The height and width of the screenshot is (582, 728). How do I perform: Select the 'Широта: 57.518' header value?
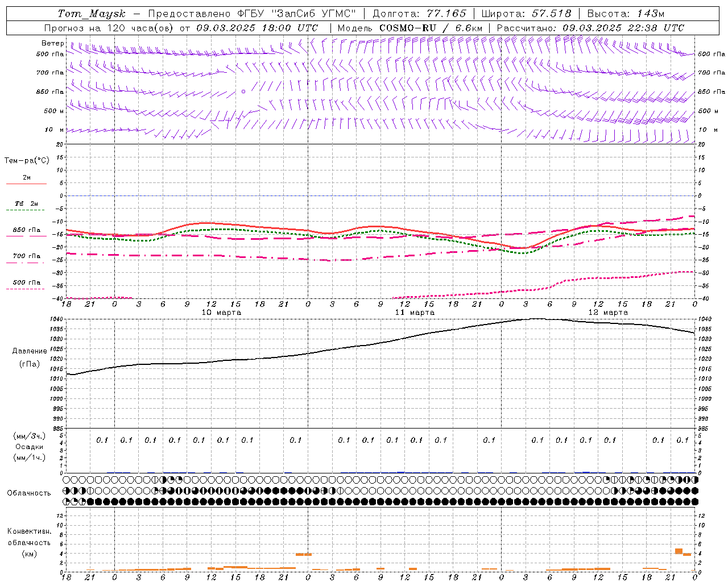click(526, 14)
